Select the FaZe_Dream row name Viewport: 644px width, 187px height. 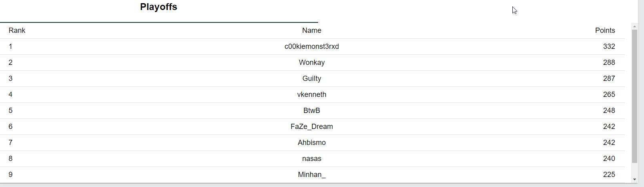(x=312, y=127)
